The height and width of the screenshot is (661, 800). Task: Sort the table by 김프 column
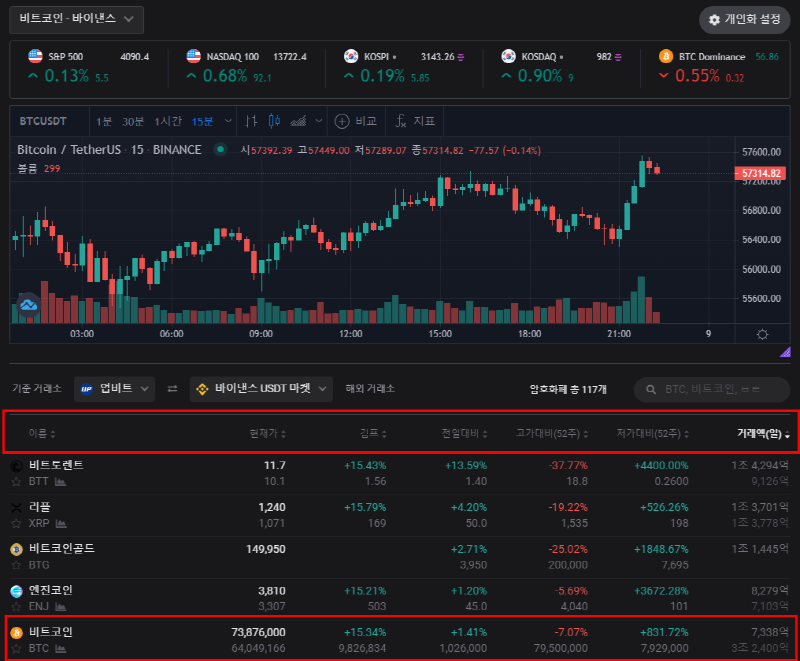tap(373, 434)
